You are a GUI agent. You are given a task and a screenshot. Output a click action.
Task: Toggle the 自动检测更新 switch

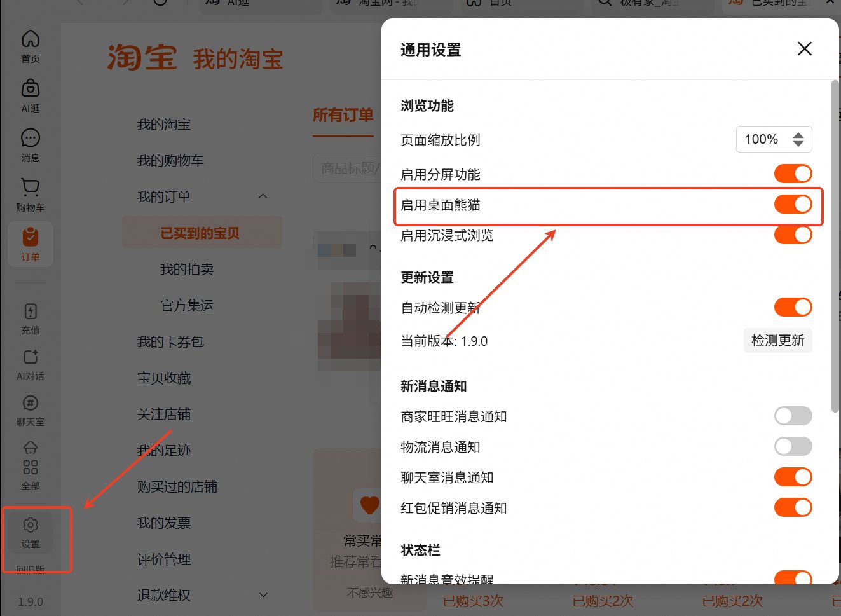[793, 307]
